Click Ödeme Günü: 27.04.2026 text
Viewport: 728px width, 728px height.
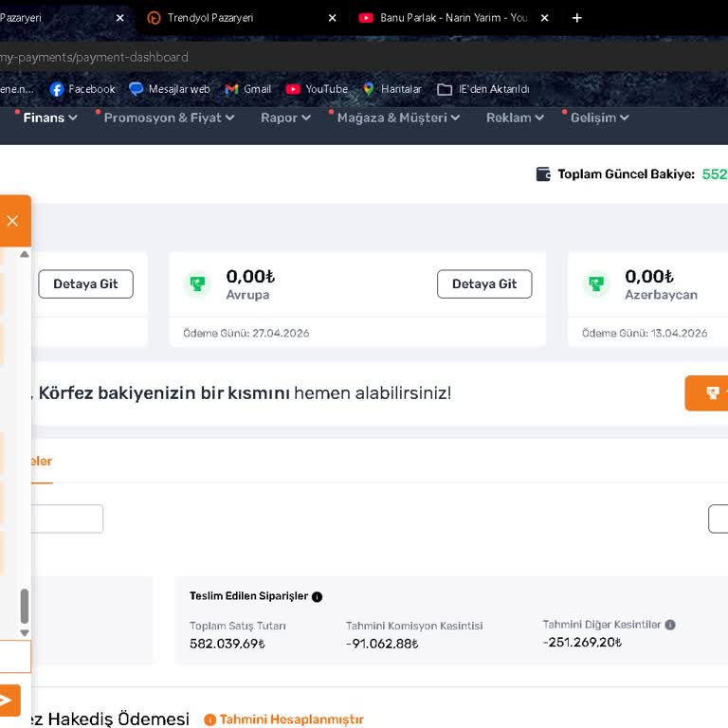click(x=246, y=334)
